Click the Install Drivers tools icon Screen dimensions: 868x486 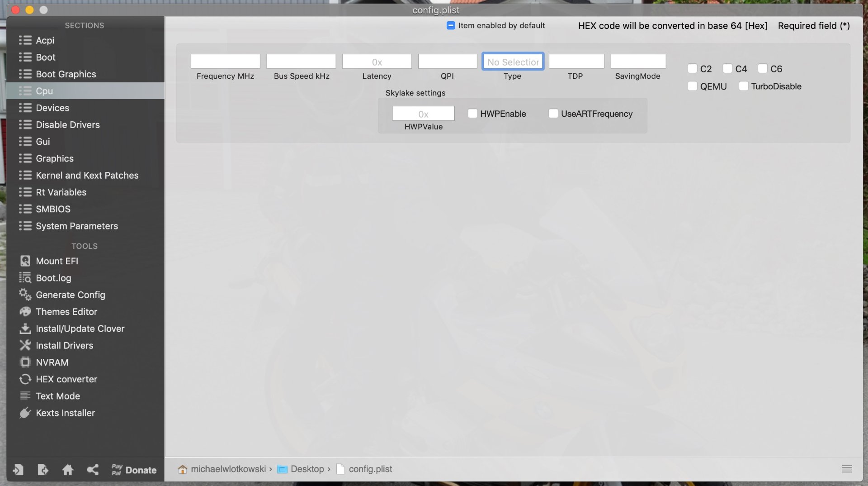[25, 345]
